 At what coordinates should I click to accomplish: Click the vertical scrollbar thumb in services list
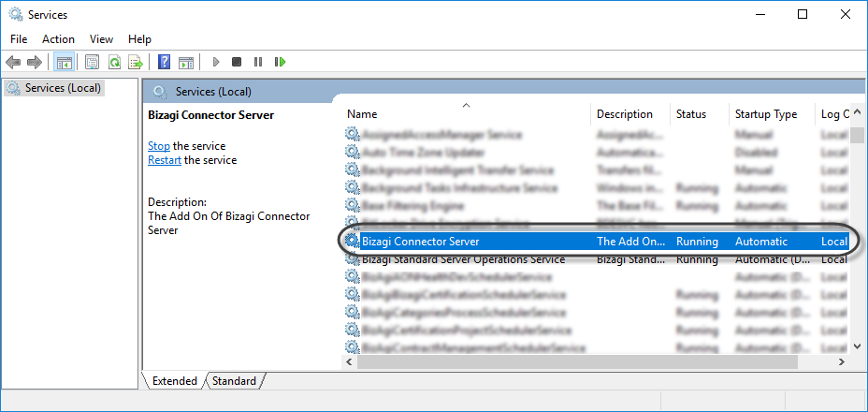click(857, 135)
